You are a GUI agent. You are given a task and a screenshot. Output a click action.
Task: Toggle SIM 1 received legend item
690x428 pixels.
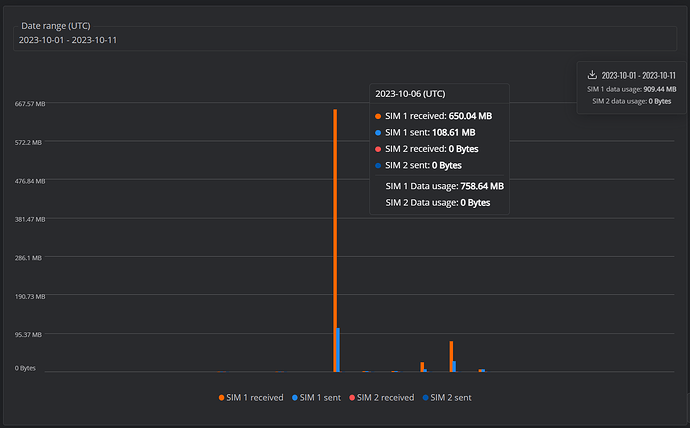[251, 398]
